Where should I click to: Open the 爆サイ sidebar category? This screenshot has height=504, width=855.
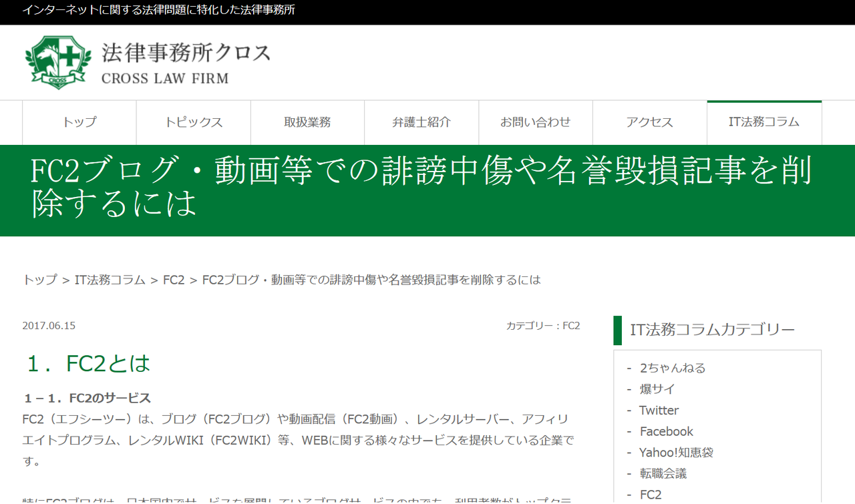(657, 389)
